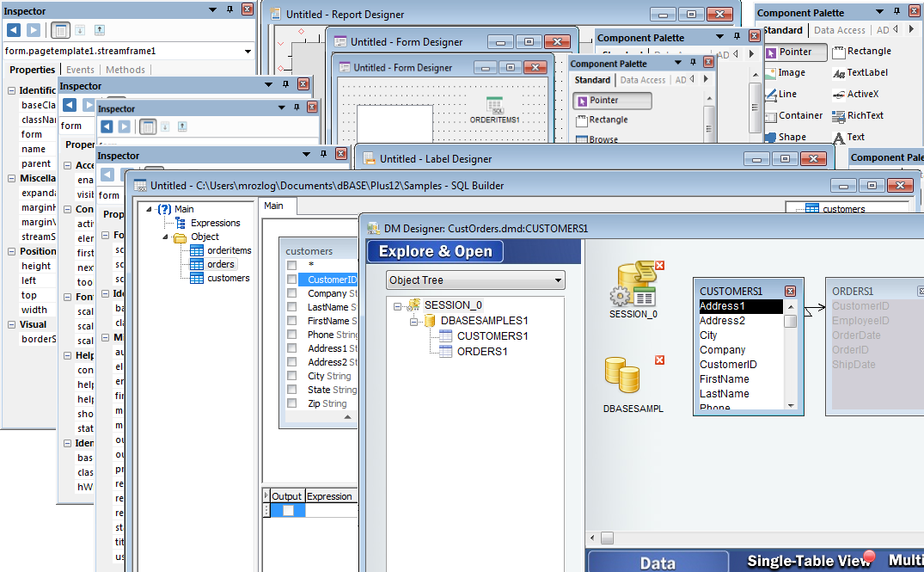This screenshot has width=924, height=572.
Task: Toggle categorized view icon in the streamframe1 Inspector toolbar
Action: pos(60,30)
